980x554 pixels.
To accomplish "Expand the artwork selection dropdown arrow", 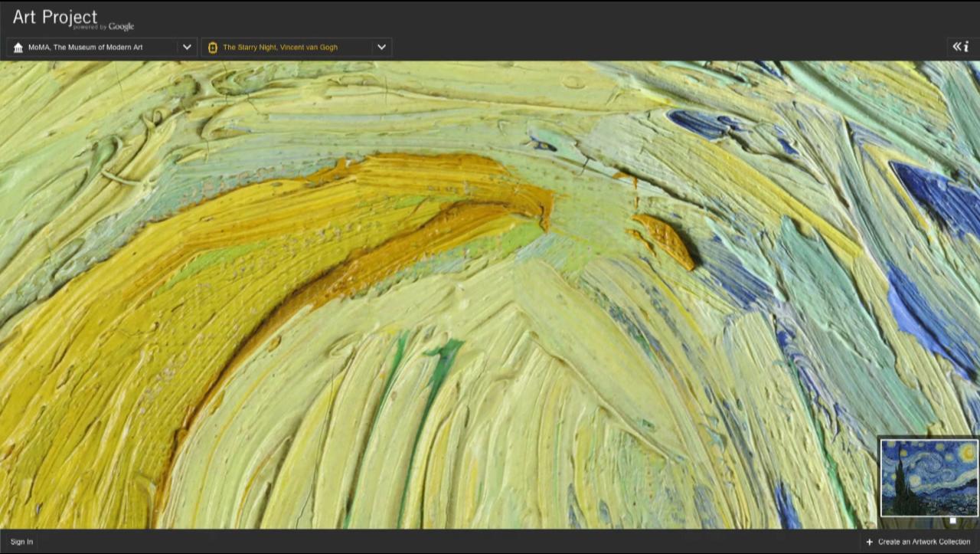I will (x=381, y=47).
